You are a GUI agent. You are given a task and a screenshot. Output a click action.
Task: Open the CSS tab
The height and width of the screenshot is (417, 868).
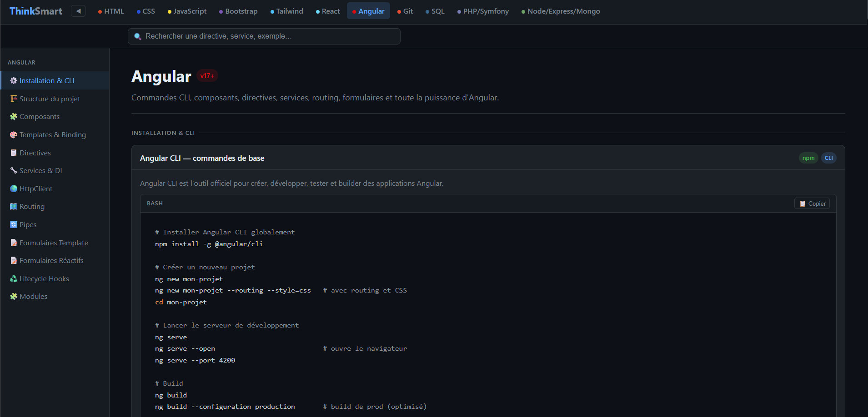146,11
